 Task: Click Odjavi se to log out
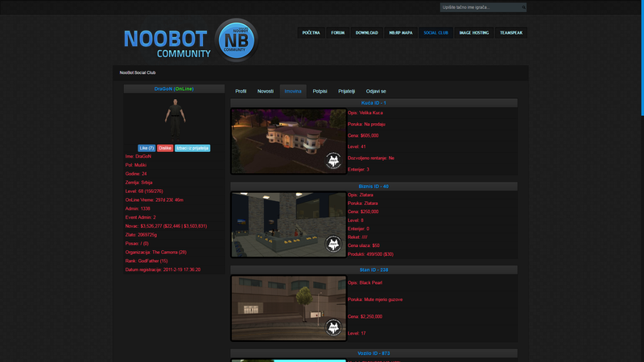tap(376, 92)
